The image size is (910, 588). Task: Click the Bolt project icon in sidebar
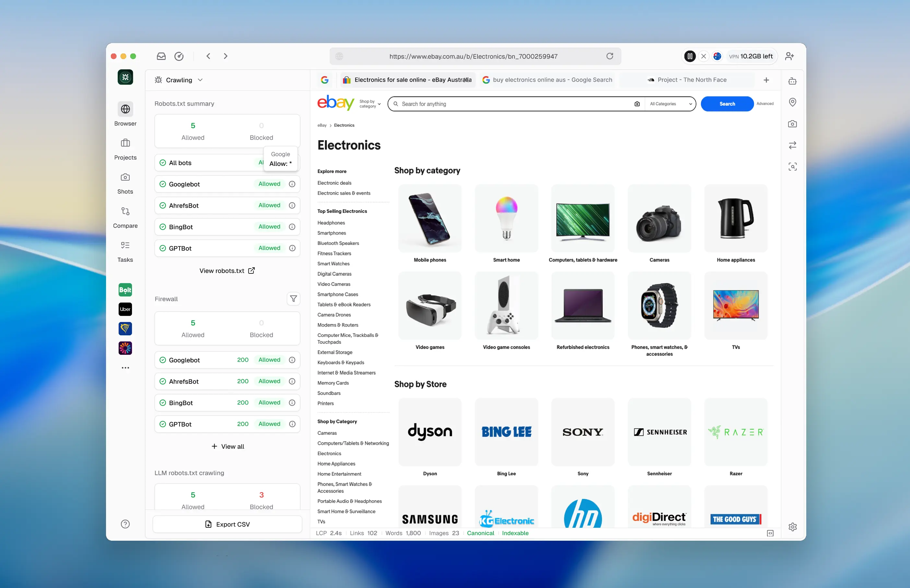pos(125,290)
